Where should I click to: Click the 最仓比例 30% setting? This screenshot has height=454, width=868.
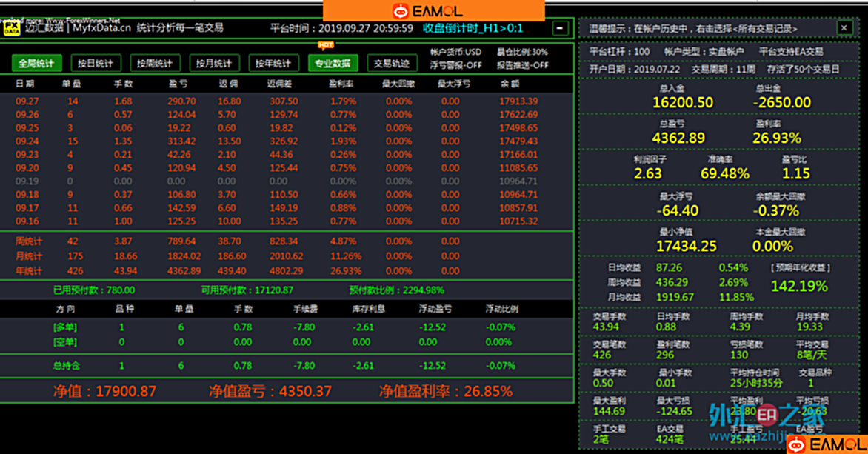tap(522, 52)
